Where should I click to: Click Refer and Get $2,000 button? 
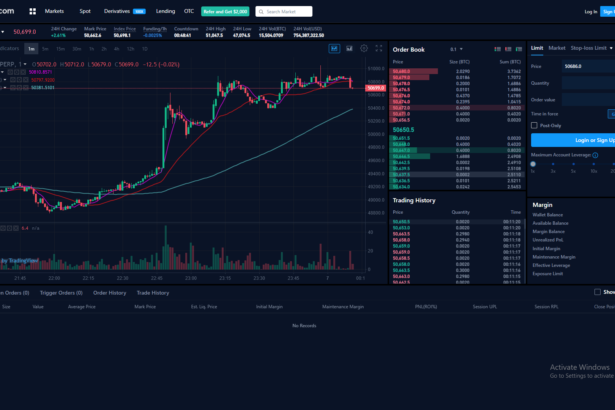pos(224,11)
